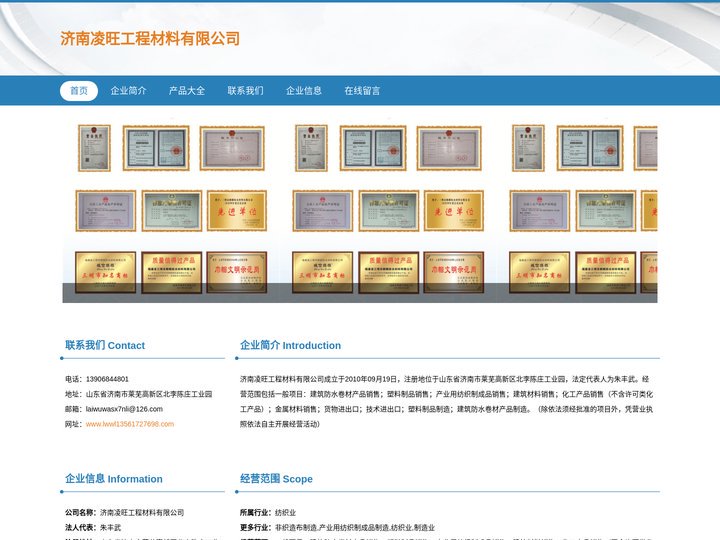Viewport: 720px width, 540px height.
Task: Select phone number 13906844801 text
Action: 107,379
